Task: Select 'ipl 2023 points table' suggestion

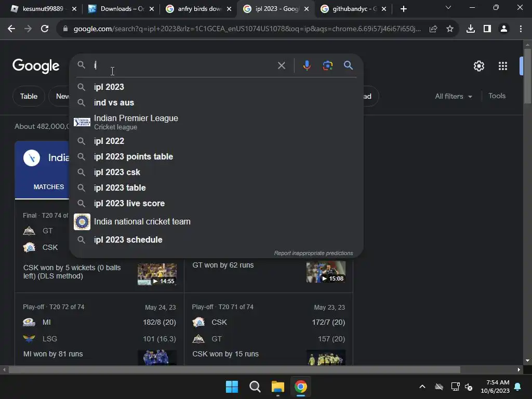Action: coord(216,156)
